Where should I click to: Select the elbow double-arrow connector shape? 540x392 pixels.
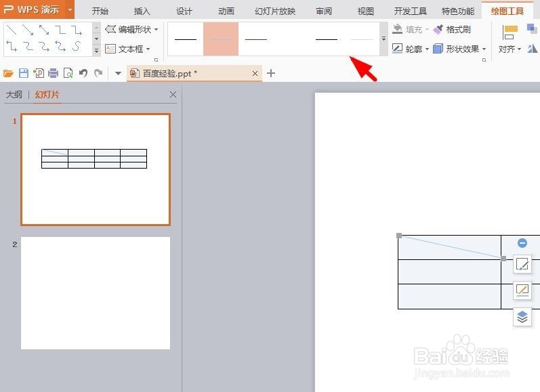tap(12, 46)
